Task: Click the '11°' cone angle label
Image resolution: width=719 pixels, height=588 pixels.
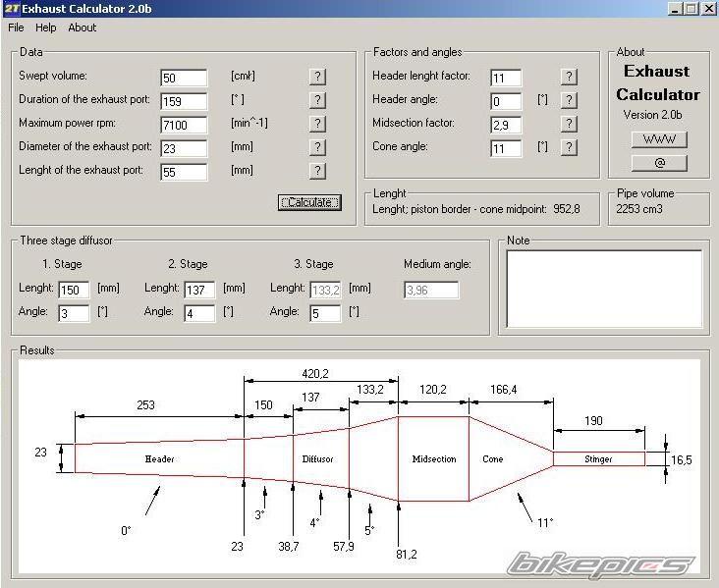Action: point(545,522)
